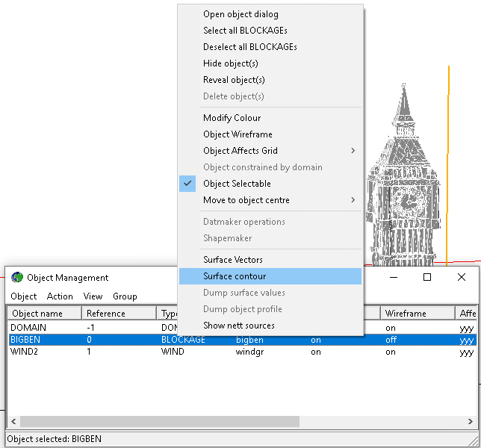The height and width of the screenshot is (448, 481).
Task: Choose Surface contour from context menu
Action: (235, 276)
